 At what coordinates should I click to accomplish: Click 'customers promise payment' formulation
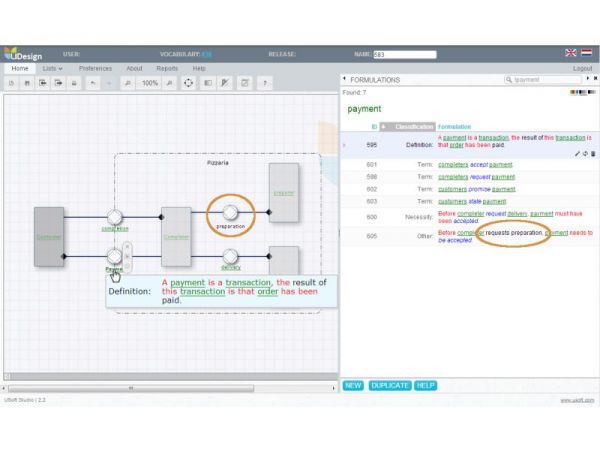point(476,189)
